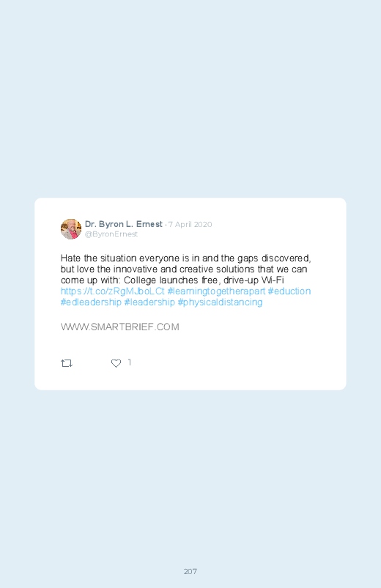
Task: Click the "Hate the situation" first line
Action: pyautogui.click(x=185, y=258)
